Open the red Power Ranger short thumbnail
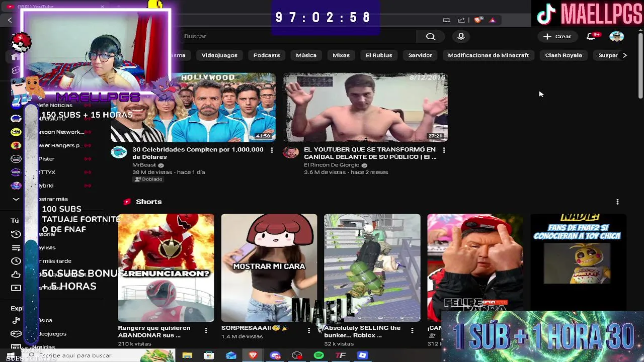Viewport: 644px width, 362px height. point(166,267)
